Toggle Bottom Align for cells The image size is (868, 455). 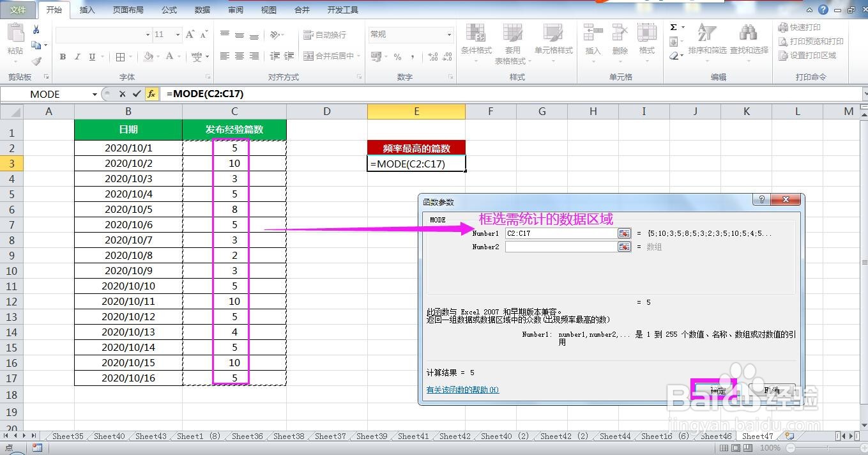point(254,35)
